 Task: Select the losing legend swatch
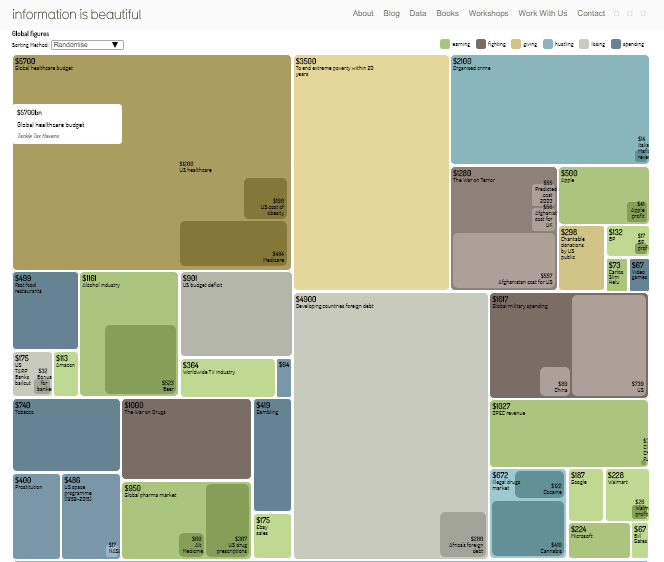point(584,44)
